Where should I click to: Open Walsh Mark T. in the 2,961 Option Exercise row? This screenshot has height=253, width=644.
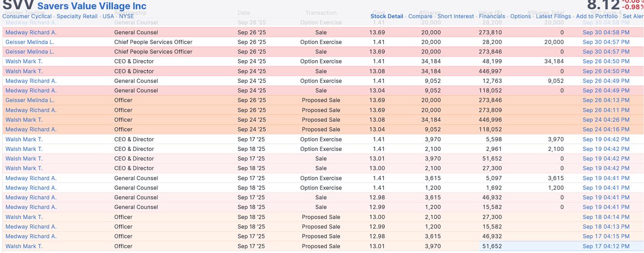(x=24, y=149)
